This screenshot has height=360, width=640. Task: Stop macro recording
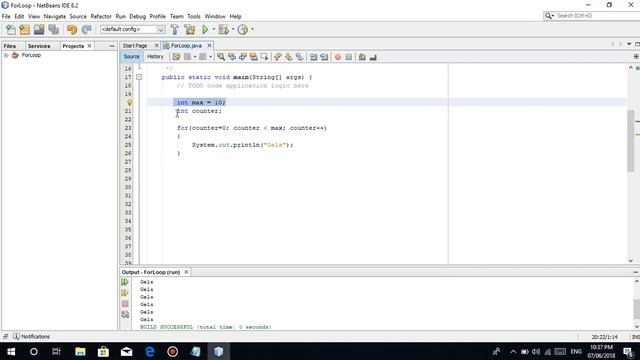pyautogui.click(x=349, y=57)
